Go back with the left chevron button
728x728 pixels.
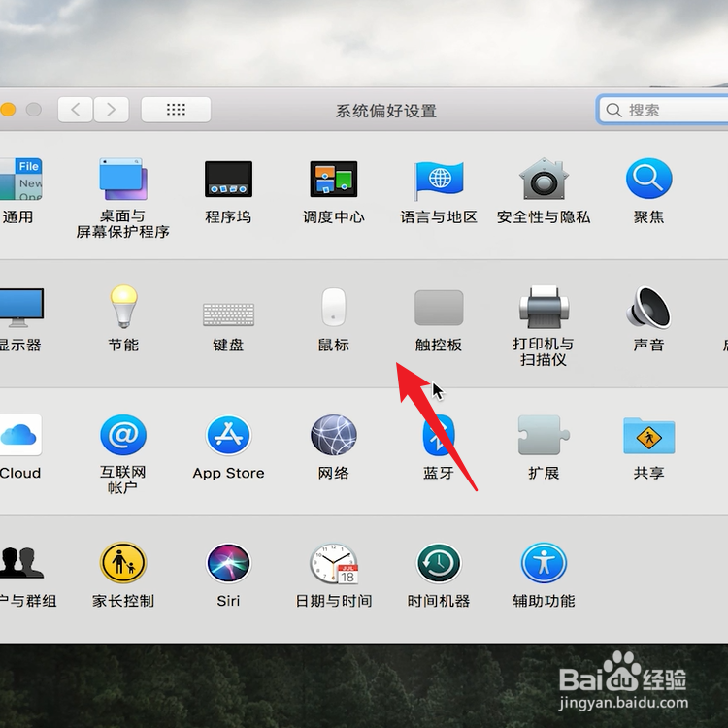pyautogui.click(x=75, y=110)
